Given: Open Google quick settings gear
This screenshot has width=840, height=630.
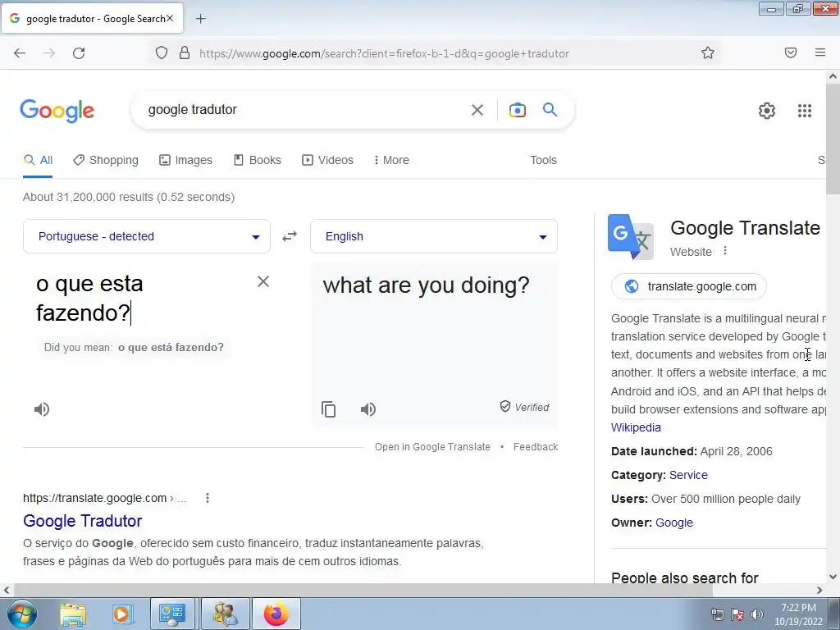Looking at the screenshot, I should coord(767,111).
